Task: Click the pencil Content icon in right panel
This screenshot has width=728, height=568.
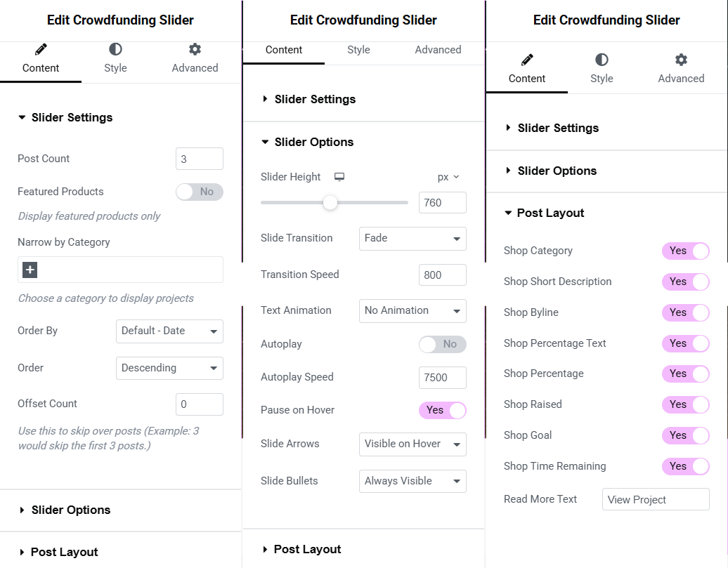Action: (527, 60)
